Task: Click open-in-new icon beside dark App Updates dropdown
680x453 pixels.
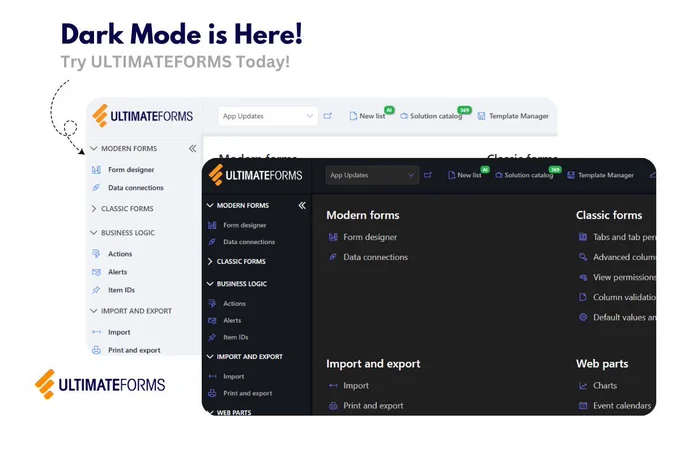Action: 428,175
